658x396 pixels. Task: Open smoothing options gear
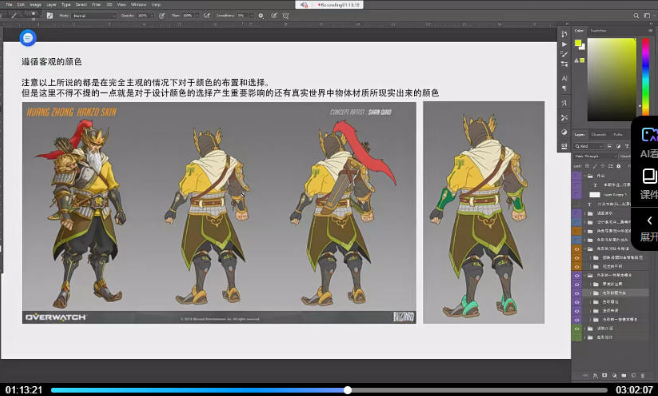point(261,16)
